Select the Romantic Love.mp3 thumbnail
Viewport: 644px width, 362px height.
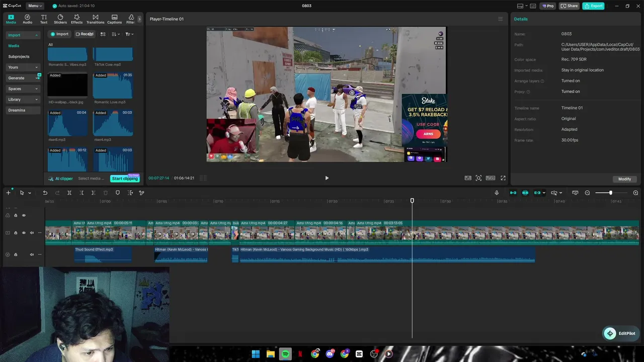click(113, 85)
